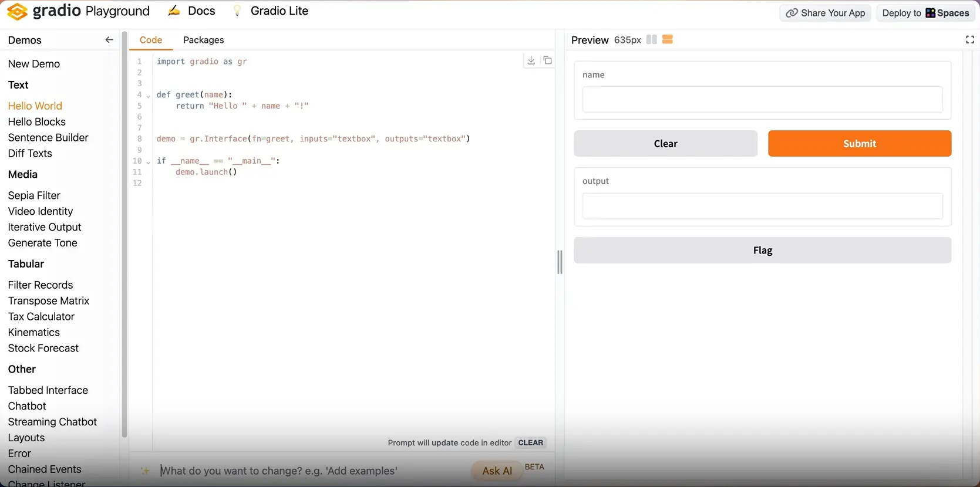Image resolution: width=980 pixels, height=487 pixels.
Task: Copy the code with the copy icon
Action: [547, 60]
